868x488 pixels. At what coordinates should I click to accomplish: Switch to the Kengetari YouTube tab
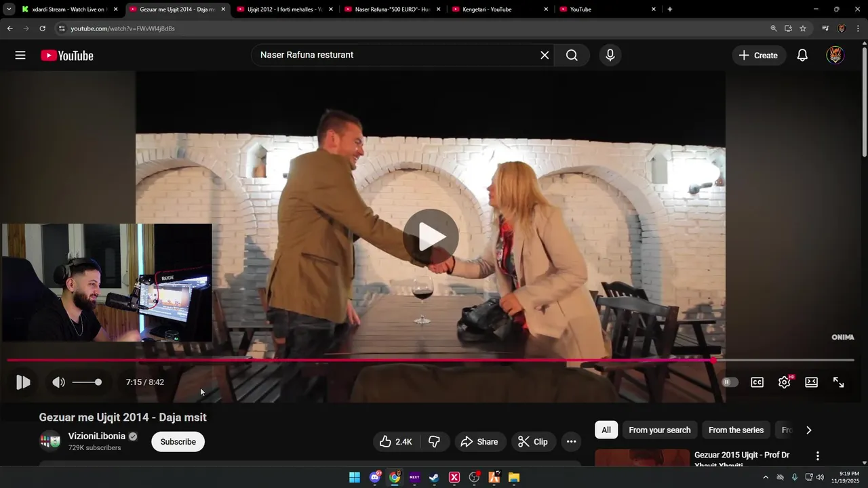click(x=500, y=9)
